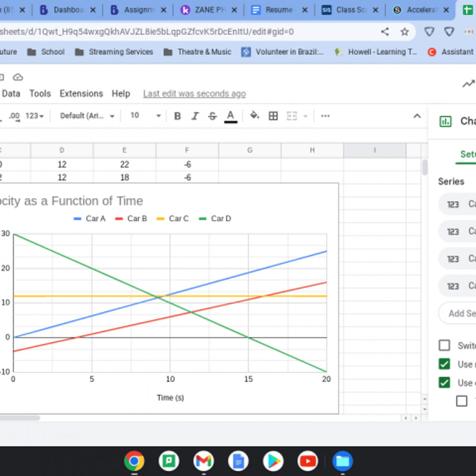Open the Volunteer in Brazil bookmark

point(282,52)
